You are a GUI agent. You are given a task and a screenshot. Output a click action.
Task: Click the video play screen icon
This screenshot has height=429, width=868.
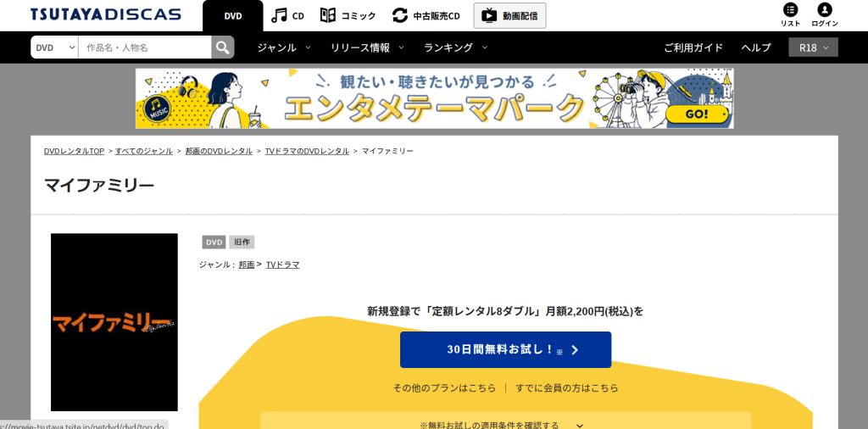click(x=489, y=15)
